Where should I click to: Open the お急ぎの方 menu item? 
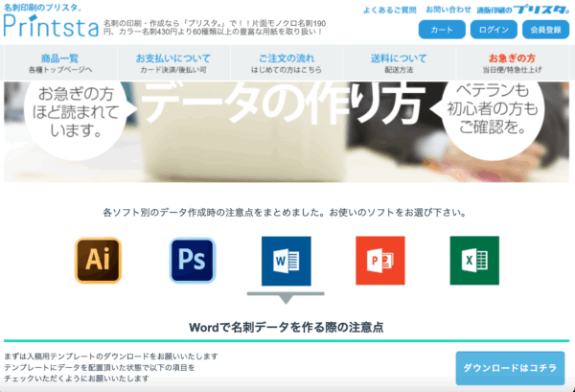[512, 63]
